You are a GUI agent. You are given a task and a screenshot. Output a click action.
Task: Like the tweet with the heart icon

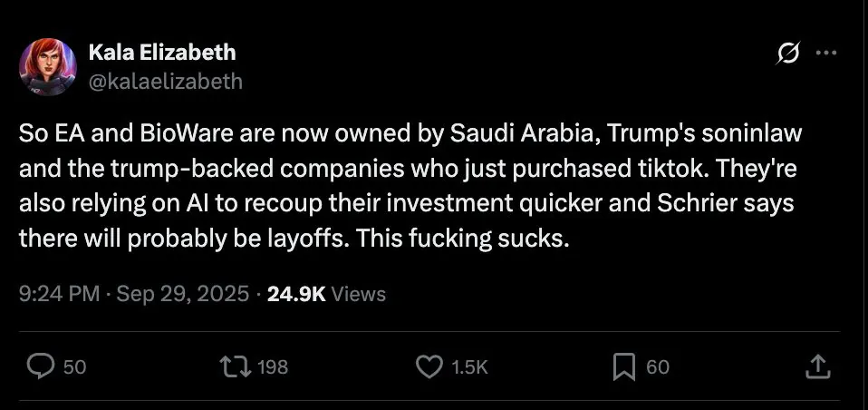pyautogui.click(x=428, y=366)
